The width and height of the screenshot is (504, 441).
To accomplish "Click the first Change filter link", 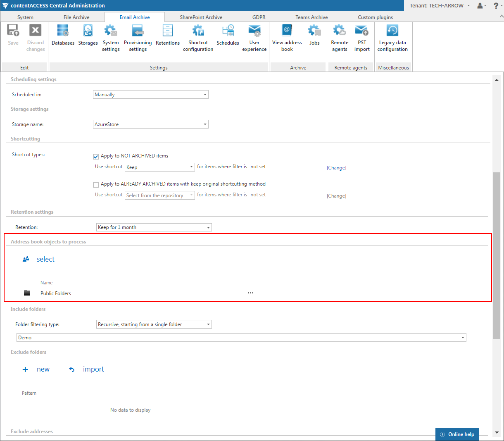I will [336, 168].
